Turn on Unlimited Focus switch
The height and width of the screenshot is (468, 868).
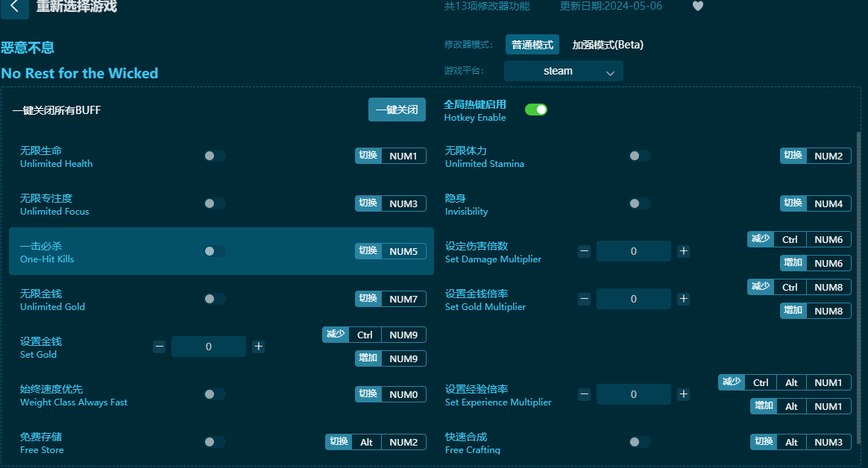coord(214,203)
